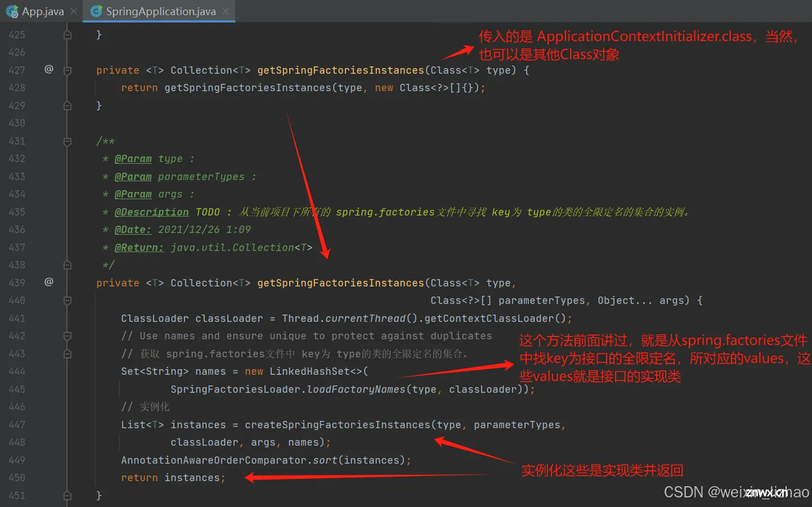Click getSpringFactoriesInstances method name on line 439

click(x=340, y=283)
